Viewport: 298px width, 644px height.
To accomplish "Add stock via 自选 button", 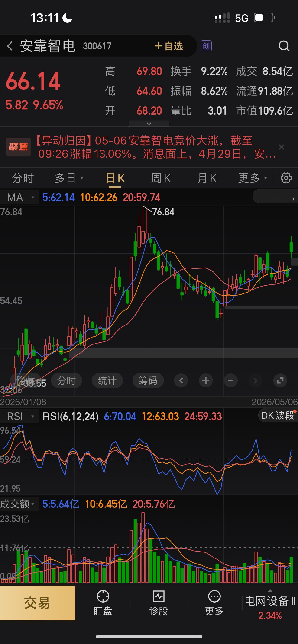I will [169, 46].
